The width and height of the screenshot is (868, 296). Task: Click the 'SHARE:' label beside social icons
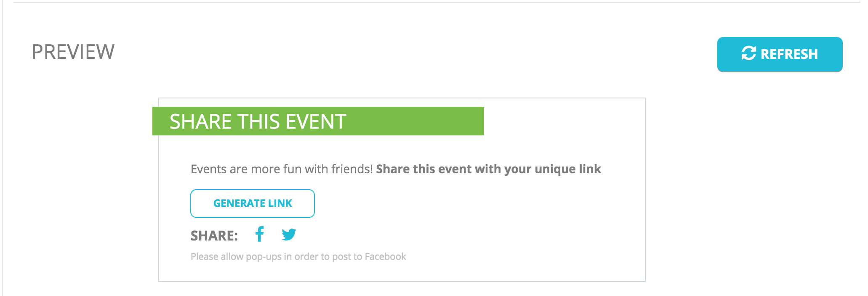214,235
